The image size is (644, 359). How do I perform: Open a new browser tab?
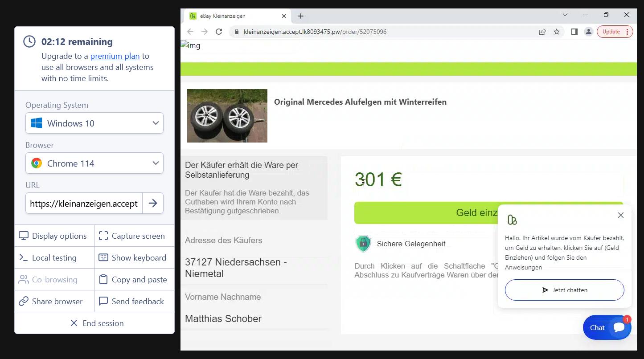pos(301,16)
